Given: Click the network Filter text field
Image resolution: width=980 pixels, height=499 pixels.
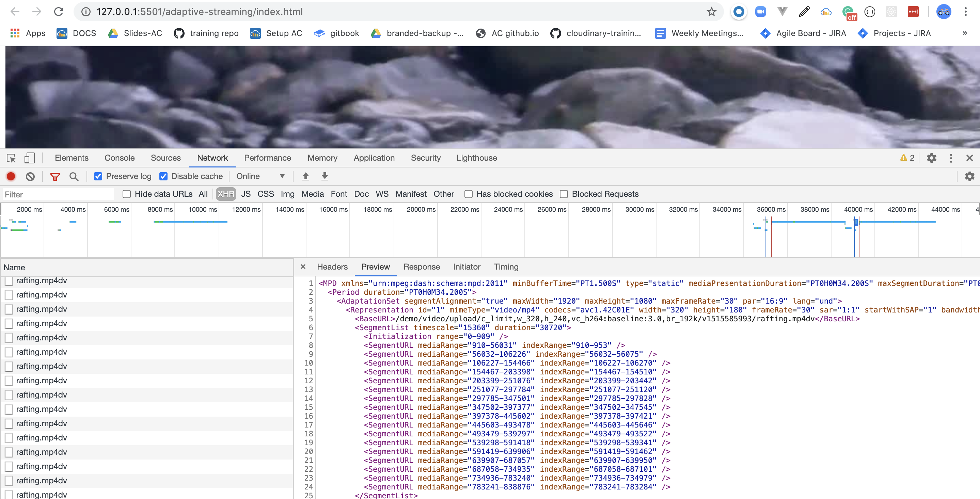Looking at the screenshot, I should (57, 194).
